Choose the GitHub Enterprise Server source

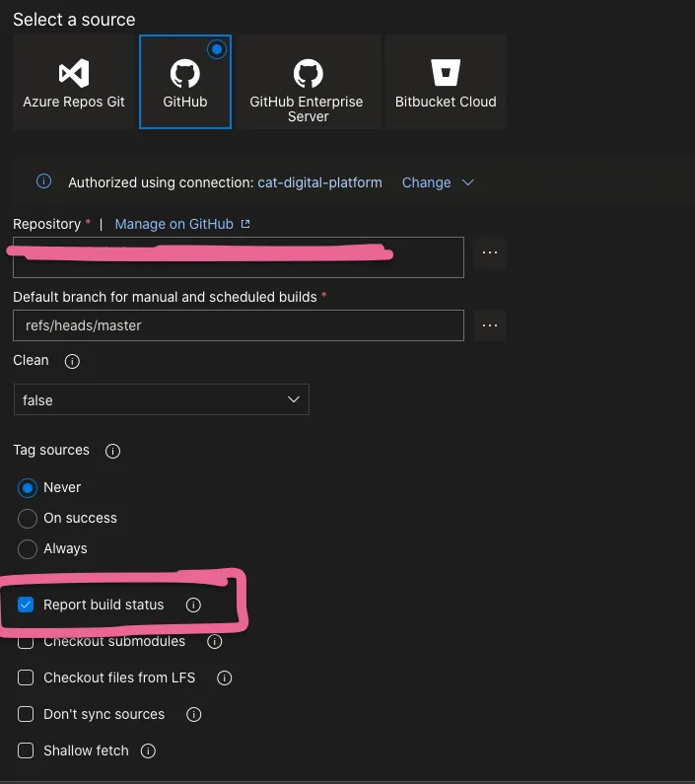click(308, 82)
